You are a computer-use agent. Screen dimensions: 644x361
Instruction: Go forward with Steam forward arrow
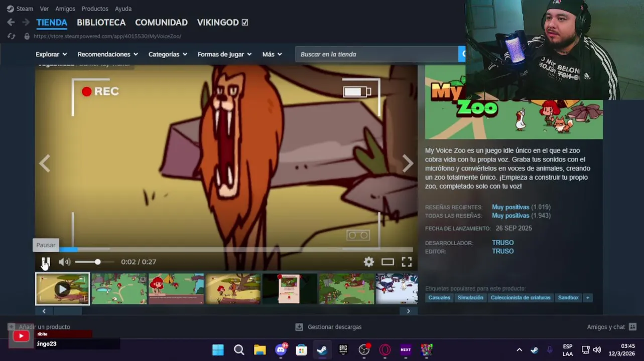pyautogui.click(x=26, y=22)
